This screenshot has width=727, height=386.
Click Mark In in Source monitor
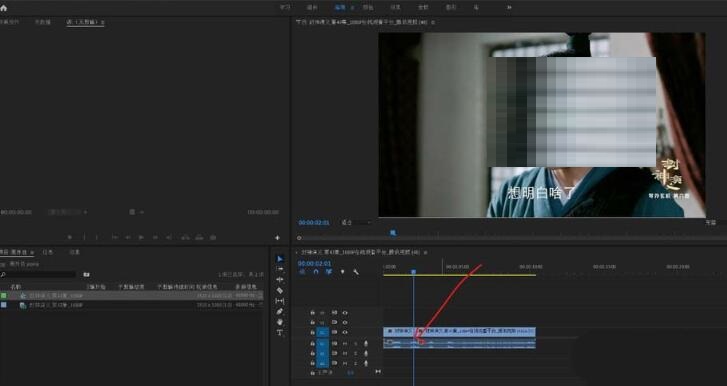pyautogui.click(x=84, y=237)
